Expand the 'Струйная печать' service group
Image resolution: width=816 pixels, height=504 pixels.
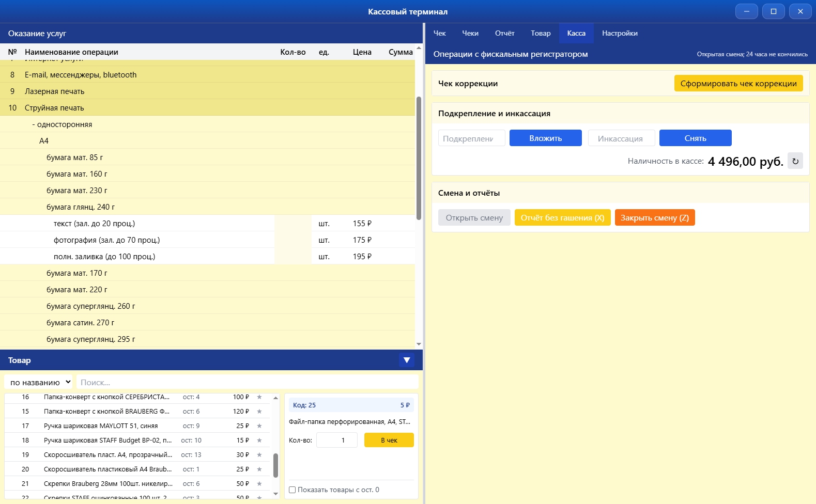tap(207, 107)
